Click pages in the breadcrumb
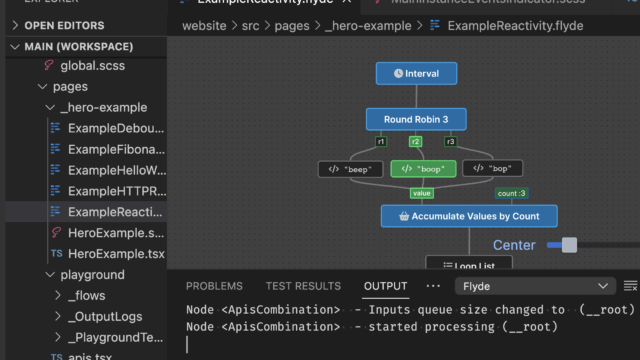This screenshot has height=360, width=640. pyautogui.click(x=292, y=26)
